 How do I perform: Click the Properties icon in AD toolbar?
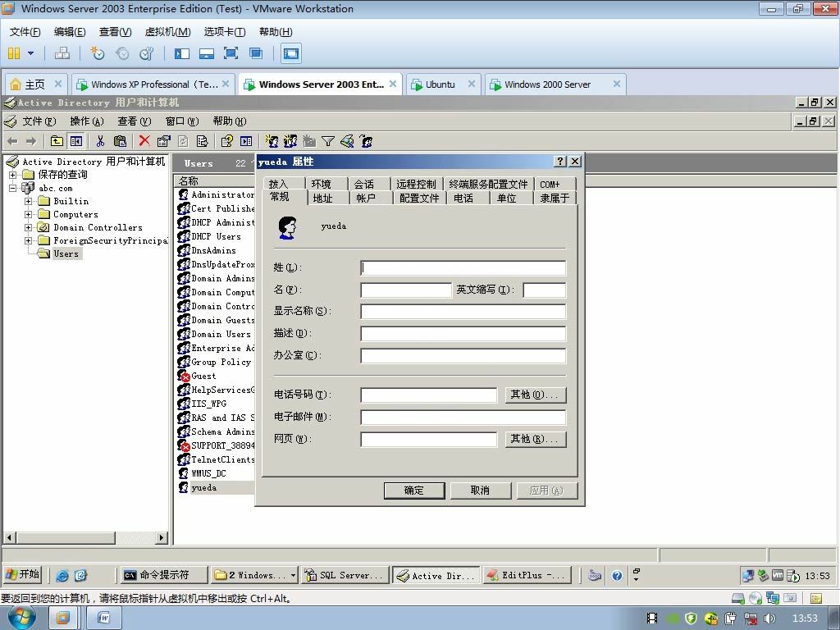pos(163,141)
